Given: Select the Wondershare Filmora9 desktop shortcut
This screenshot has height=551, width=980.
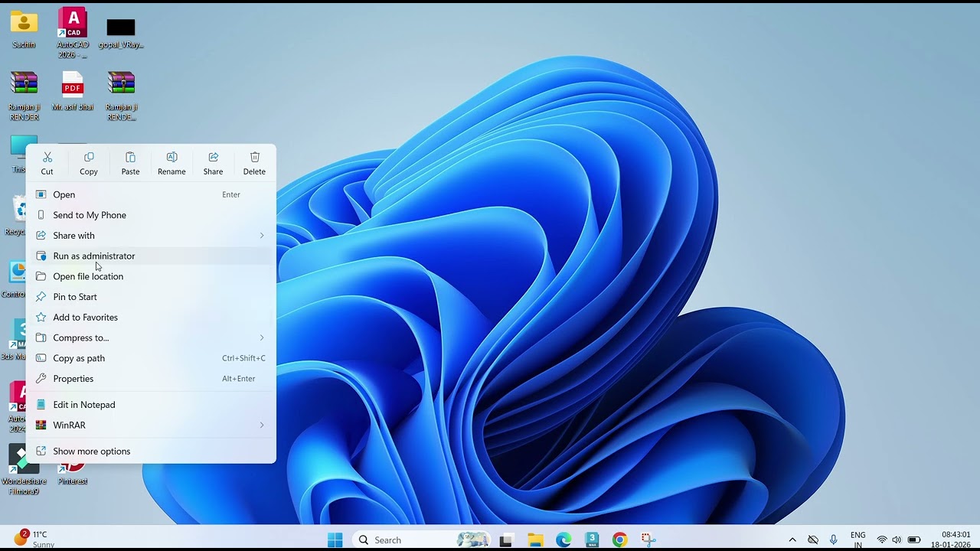Looking at the screenshot, I should tap(24, 471).
